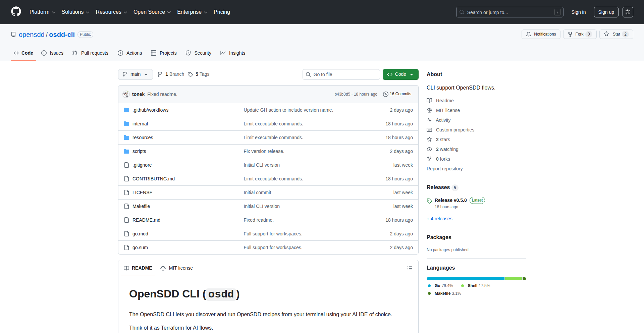Screen dimensions: 644x333
Task: Open the README outline list icon
Action: (410, 268)
